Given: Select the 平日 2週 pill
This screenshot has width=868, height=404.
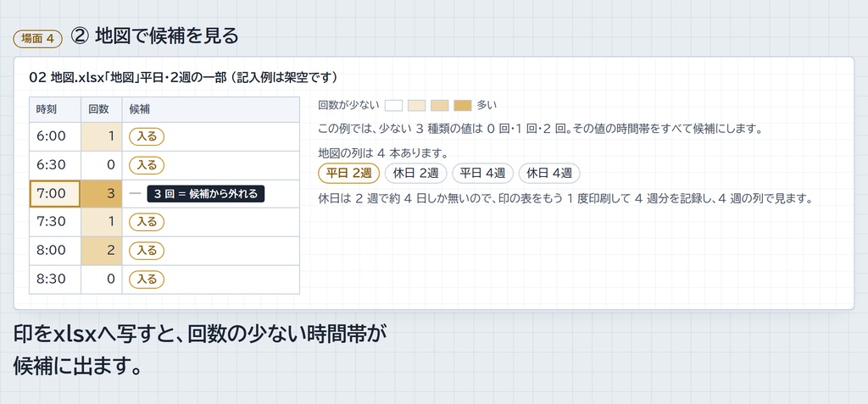Looking at the screenshot, I should 348,174.
